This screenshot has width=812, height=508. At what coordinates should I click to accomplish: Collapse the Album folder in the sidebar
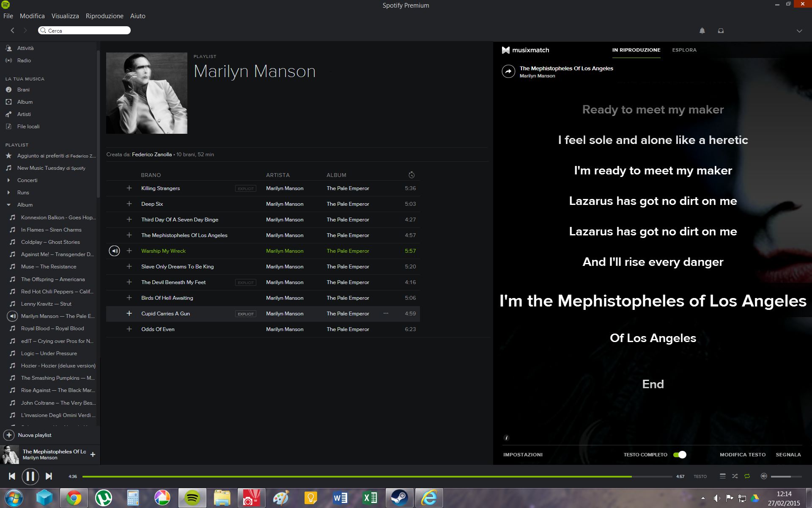[x=8, y=205]
